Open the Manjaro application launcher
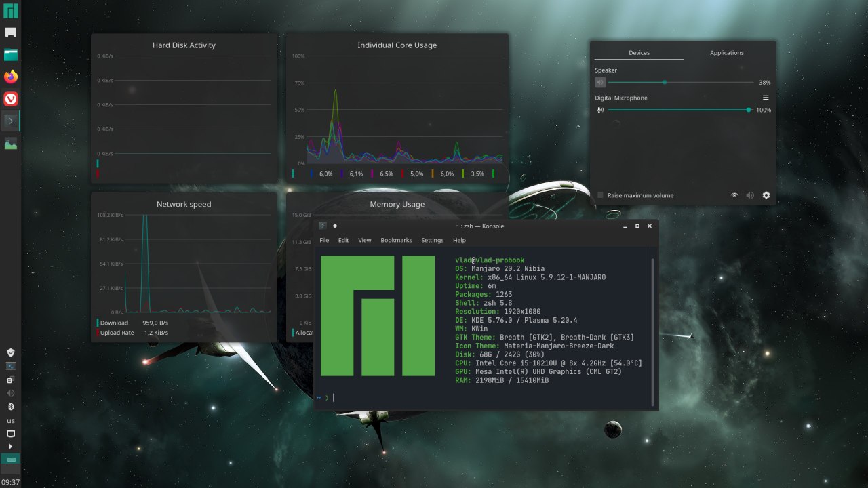Image resolution: width=868 pixels, height=488 pixels. point(11,11)
